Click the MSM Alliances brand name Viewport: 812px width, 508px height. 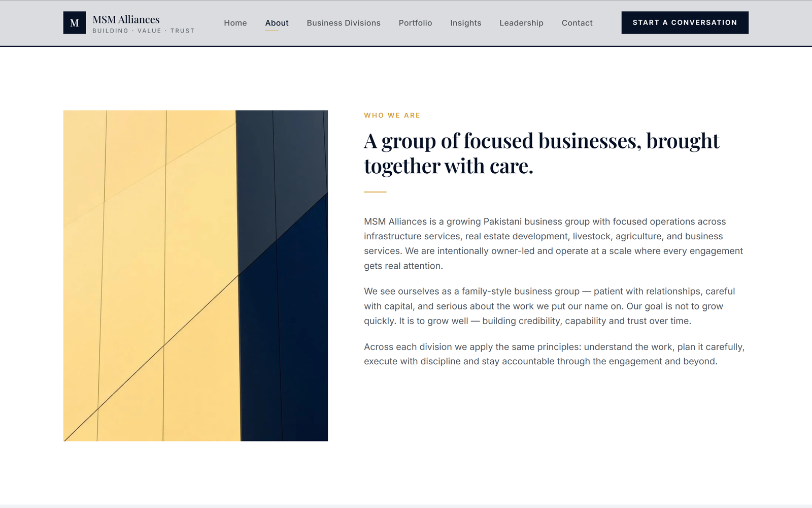coord(126,19)
